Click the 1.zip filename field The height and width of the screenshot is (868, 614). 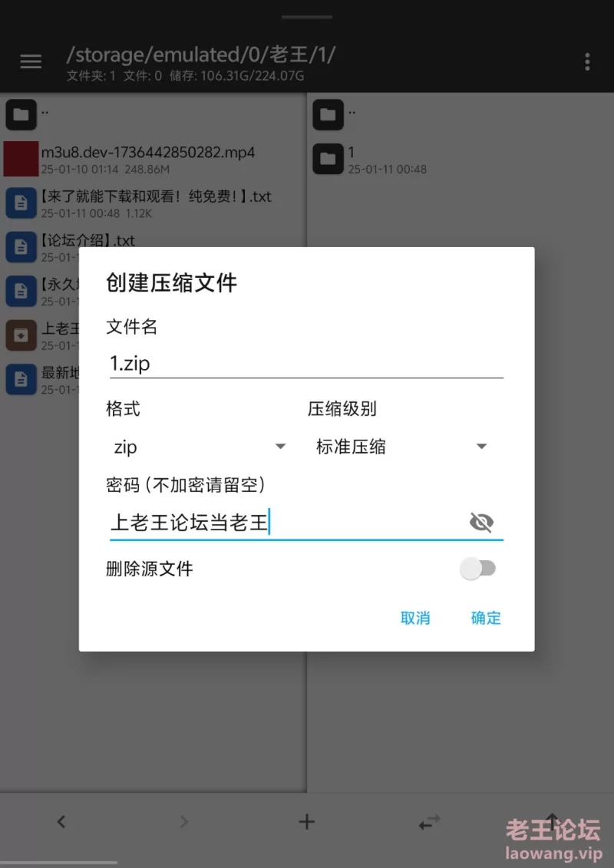[x=306, y=364]
